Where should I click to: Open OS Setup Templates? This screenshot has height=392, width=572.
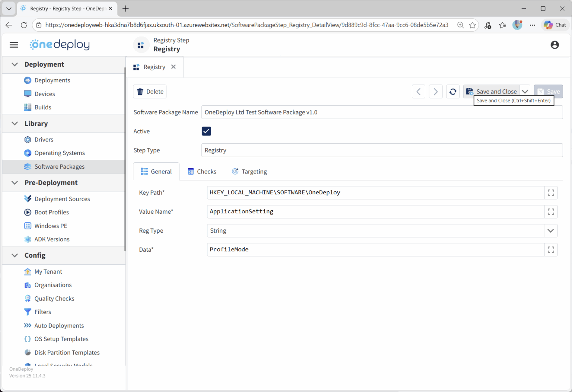click(61, 339)
